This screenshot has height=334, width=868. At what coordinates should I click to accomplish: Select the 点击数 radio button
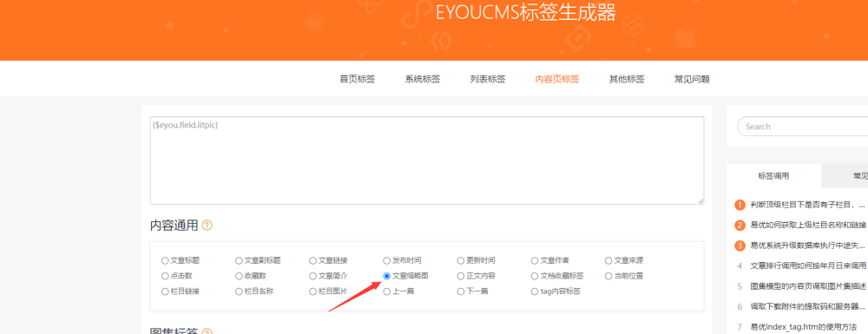click(165, 276)
